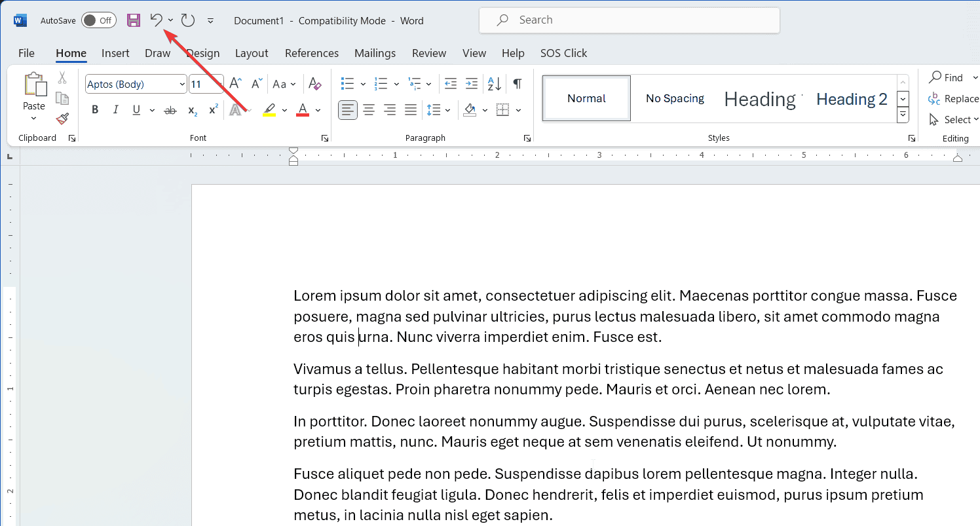The width and height of the screenshot is (980, 526).
Task: Open the Aptos (Body) font dropdown
Action: pos(182,84)
